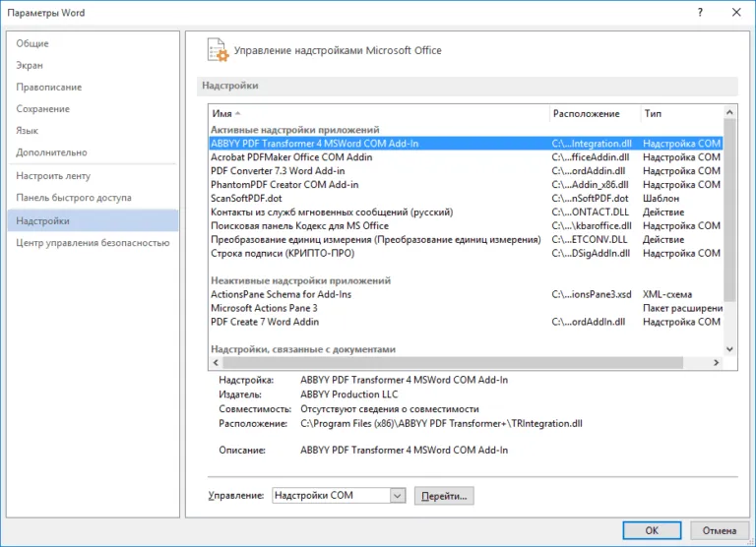
Task: Click the horizontal scroll right arrow
Action: 716,363
